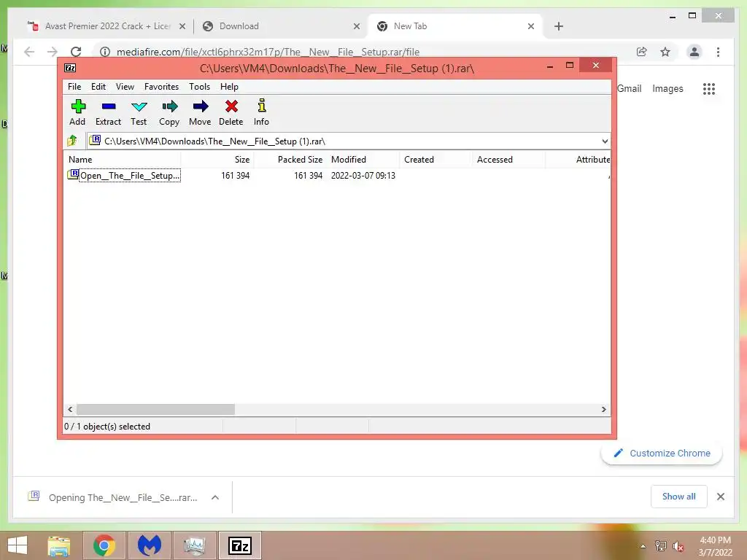Open the Favorites menu
Viewport: 747px width, 560px height.
[x=161, y=87]
